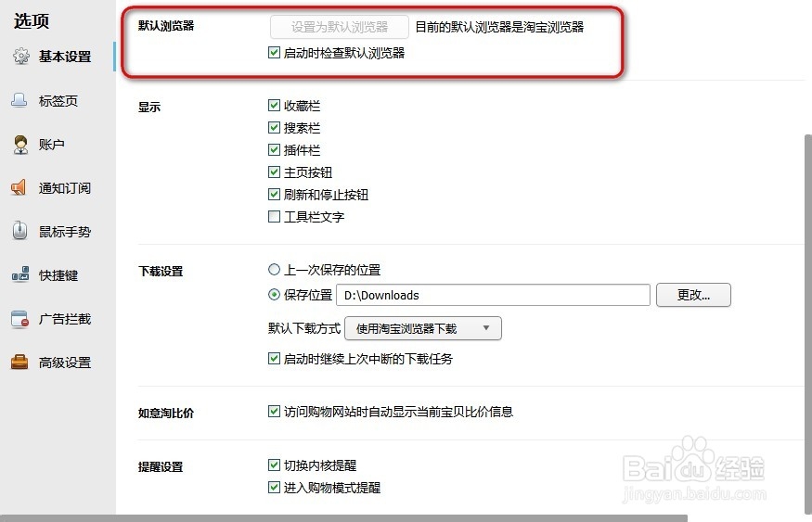
Task: Uncheck 启动时检查默认浏览器 checkbox
Action: click(274, 53)
